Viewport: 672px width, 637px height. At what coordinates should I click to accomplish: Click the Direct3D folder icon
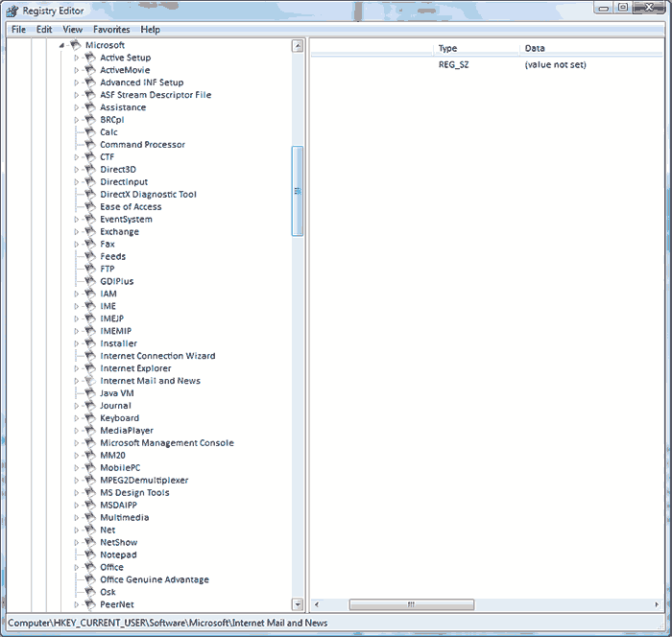pyautogui.click(x=90, y=169)
